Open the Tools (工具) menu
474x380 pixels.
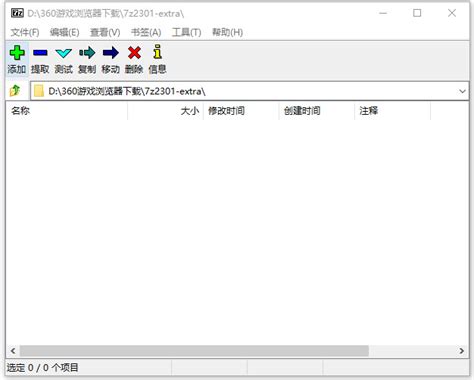187,32
